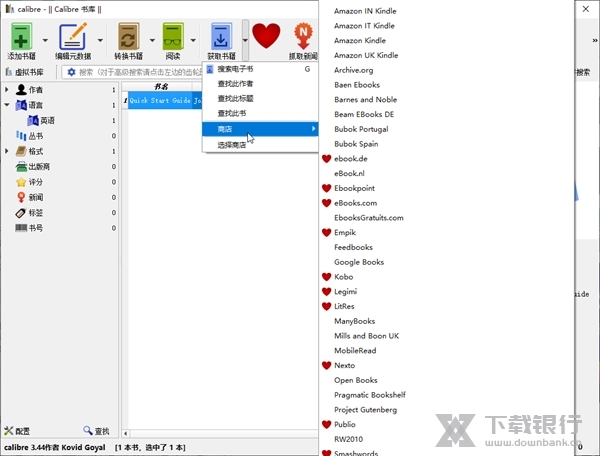The width and height of the screenshot is (600, 456).
Task: Select Ebookpoint store
Action: pyautogui.click(x=348, y=188)
